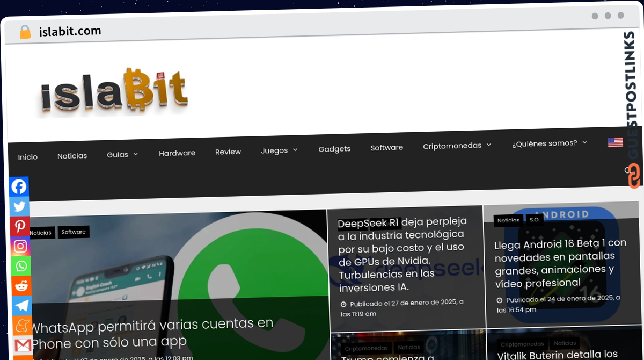Open Criptomonedas menu label
The image size is (644, 360).
[x=452, y=146]
